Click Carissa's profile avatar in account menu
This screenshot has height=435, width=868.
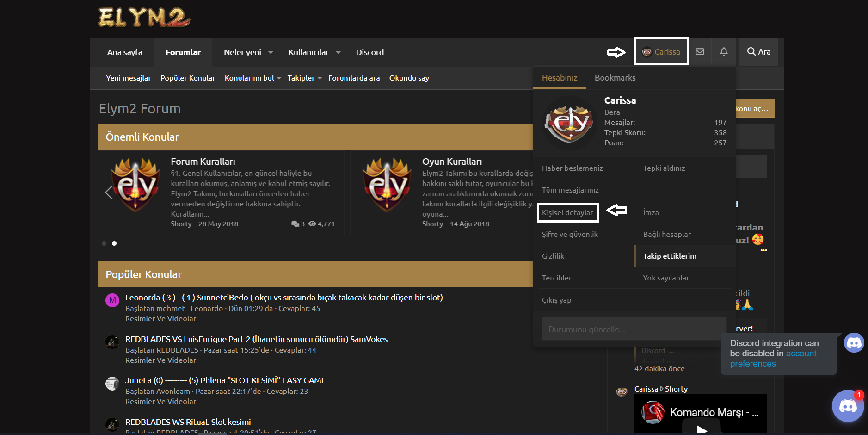tap(569, 123)
